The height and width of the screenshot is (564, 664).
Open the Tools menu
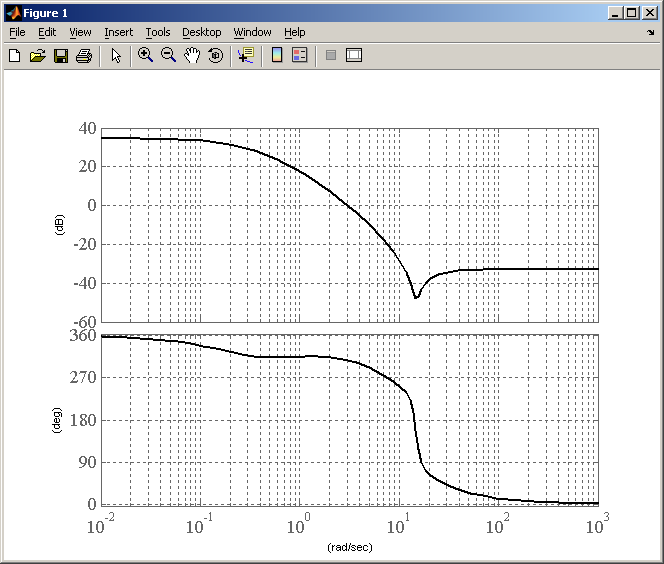pos(158,32)
